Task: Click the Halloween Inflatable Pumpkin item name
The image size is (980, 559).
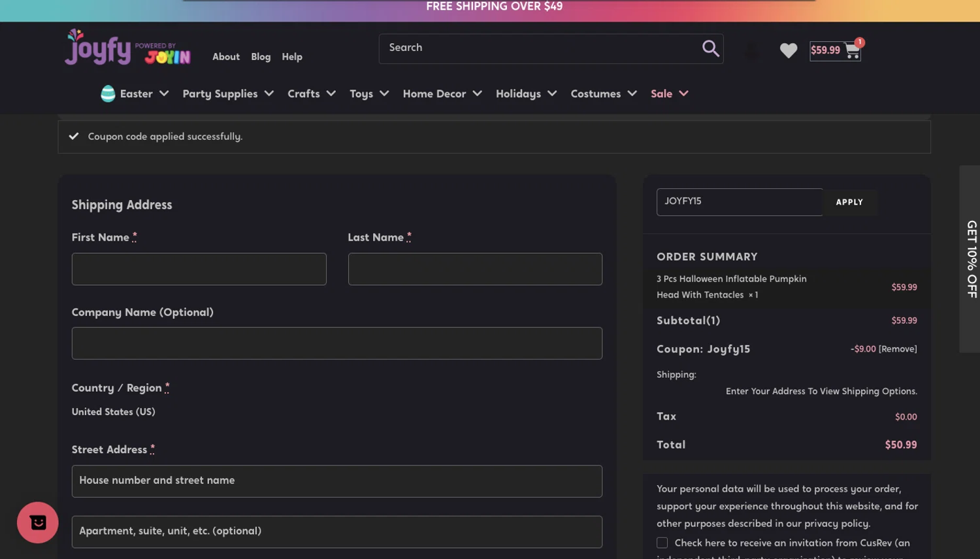Action: click(731, 286)
